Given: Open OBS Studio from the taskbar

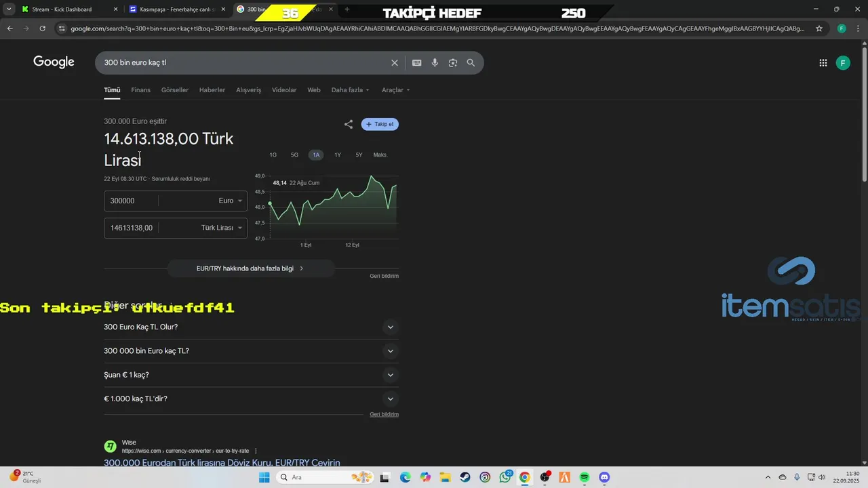Looking at the screenshot, I should (545, 477).
